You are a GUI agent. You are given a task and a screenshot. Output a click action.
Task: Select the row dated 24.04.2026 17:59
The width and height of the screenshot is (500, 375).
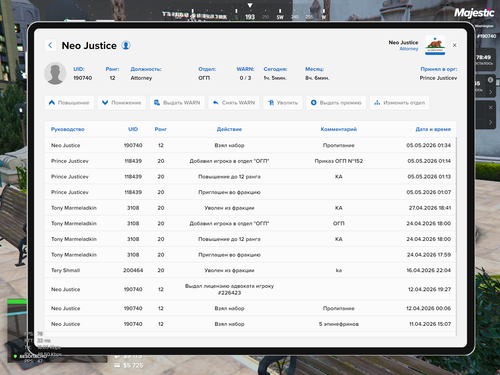[x=250, y=255]
